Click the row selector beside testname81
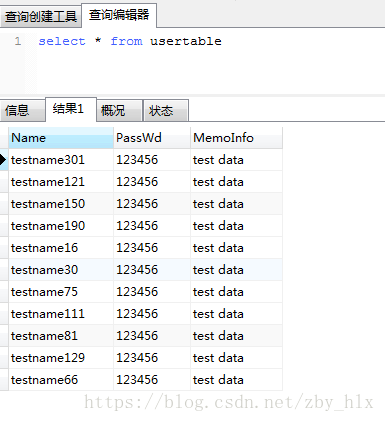The height and width of the screenshot is (422, 385). (4, 336)
